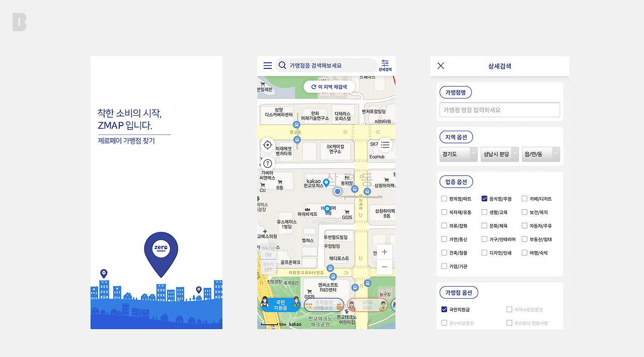Image resolution: width=644 pixels, height=357 pixels.
Task: Check the 온누리상품권 option
Action: tap(444, 323)
